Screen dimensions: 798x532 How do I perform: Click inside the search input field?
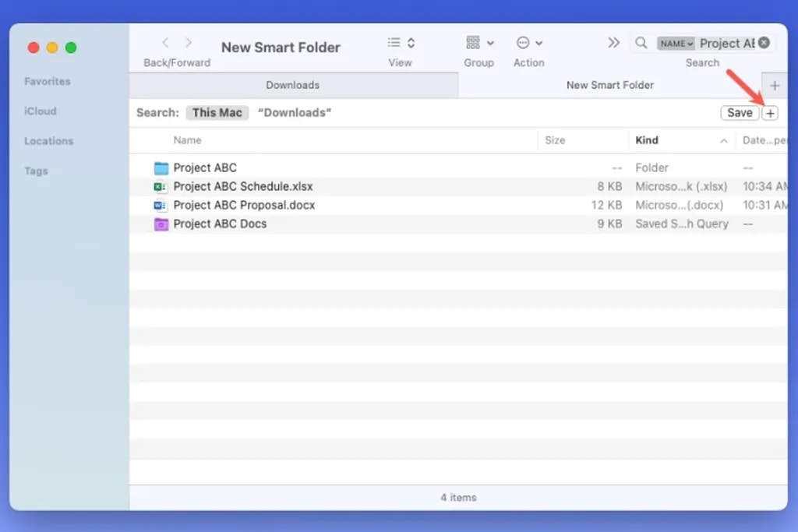pos(725,43)
